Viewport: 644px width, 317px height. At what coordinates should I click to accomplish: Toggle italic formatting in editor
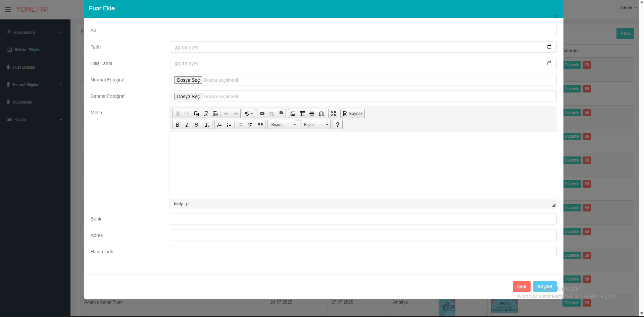pos(187,125)
